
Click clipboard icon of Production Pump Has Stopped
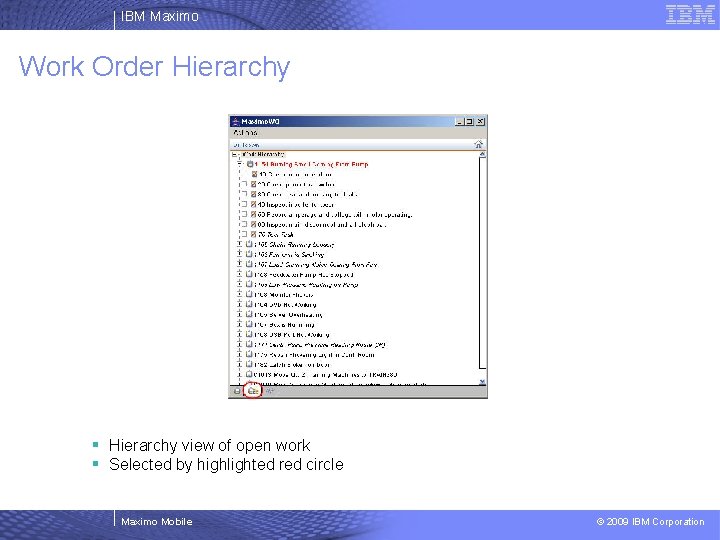[x=249, y=274]
